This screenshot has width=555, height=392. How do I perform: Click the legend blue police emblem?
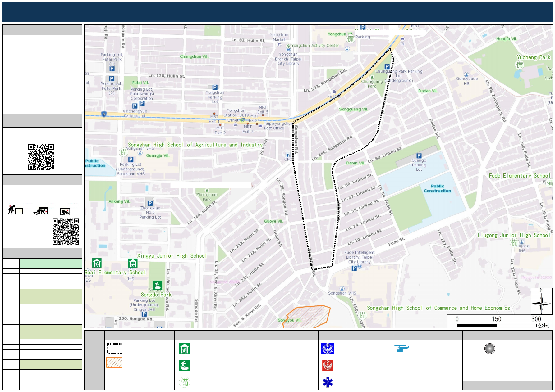pos(328,349)
